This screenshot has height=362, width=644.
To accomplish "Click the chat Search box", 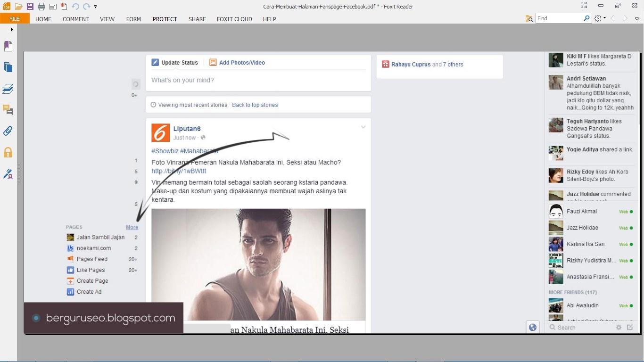I will pyautogui.click(x=581, y=328).
